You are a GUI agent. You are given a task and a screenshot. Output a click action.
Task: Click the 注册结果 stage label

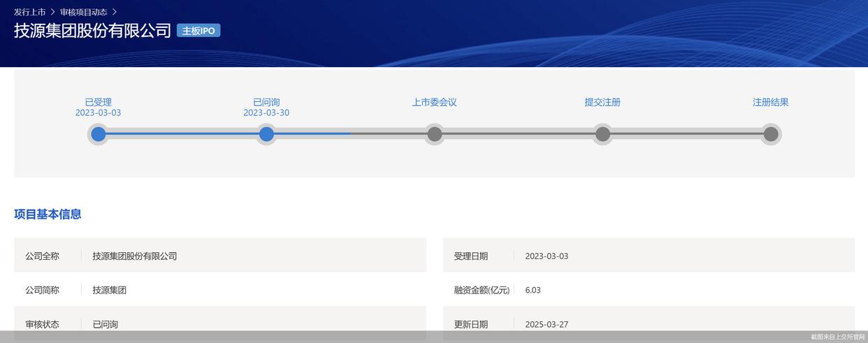point(770,102)
